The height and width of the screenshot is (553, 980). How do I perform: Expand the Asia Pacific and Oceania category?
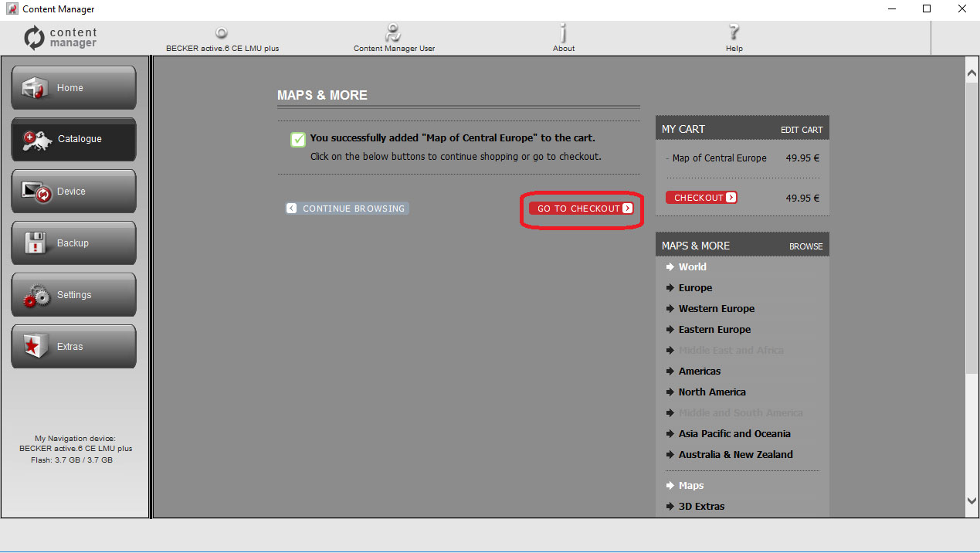click(734, 434)
